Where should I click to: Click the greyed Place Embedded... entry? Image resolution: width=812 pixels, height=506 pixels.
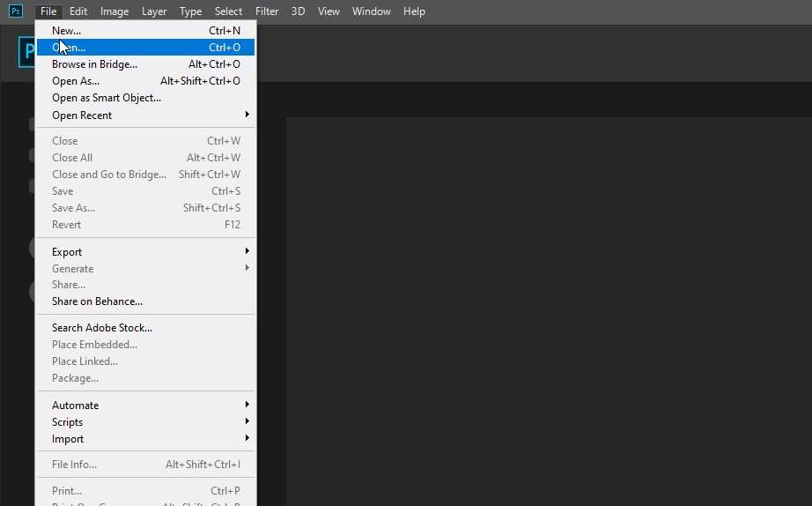(145, 345)
